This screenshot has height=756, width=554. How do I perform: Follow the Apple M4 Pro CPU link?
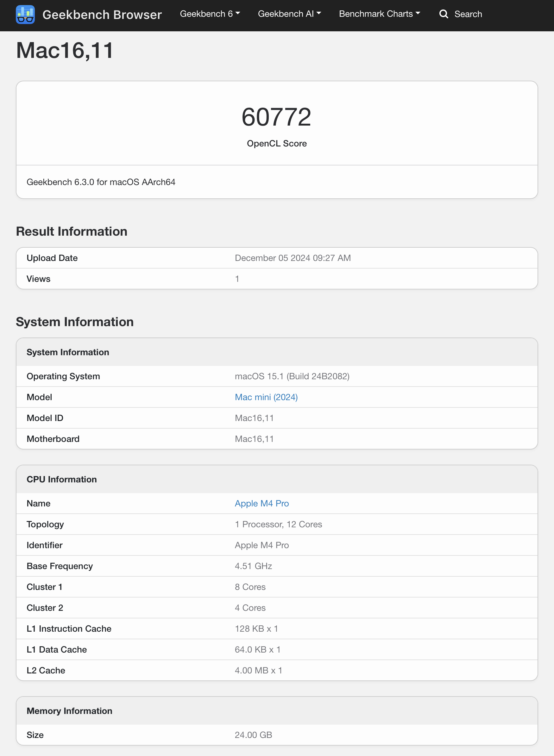tap(261, 503)
